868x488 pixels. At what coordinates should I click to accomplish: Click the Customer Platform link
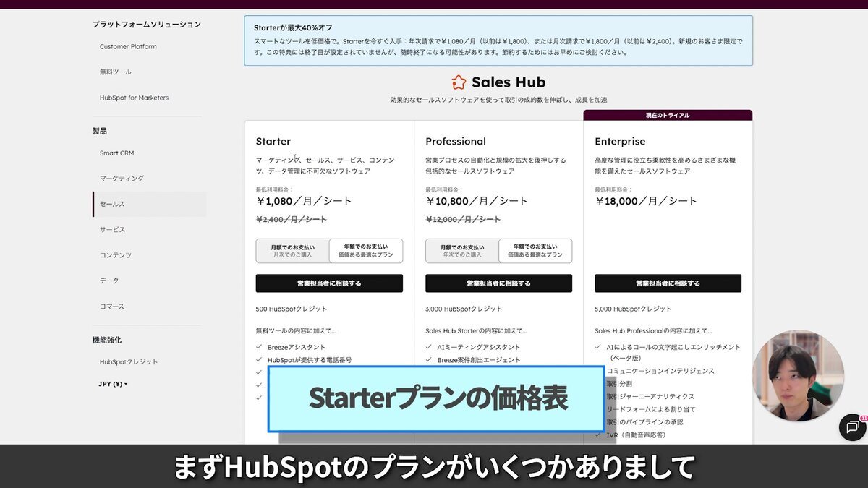[x=128, y=46]
